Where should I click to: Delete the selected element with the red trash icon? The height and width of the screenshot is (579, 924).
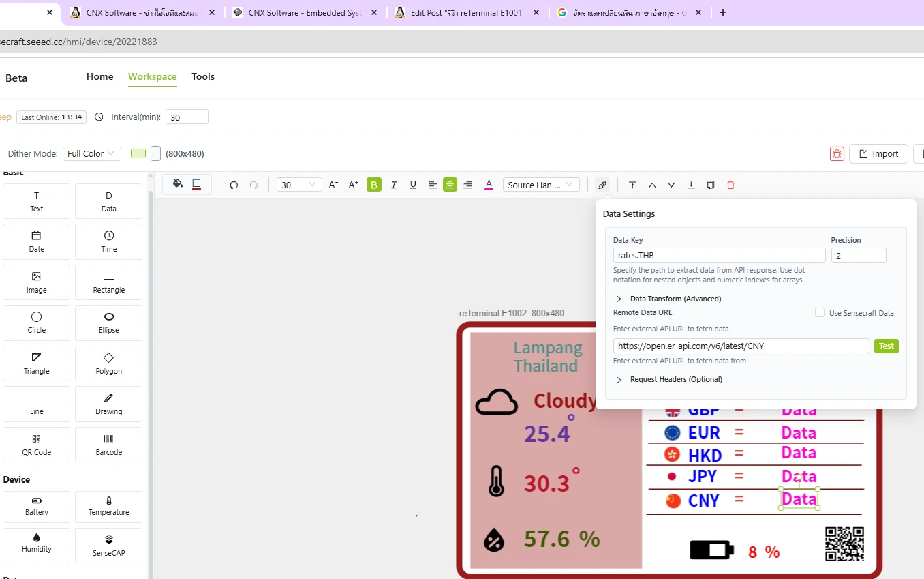click(x=730, y=185)
